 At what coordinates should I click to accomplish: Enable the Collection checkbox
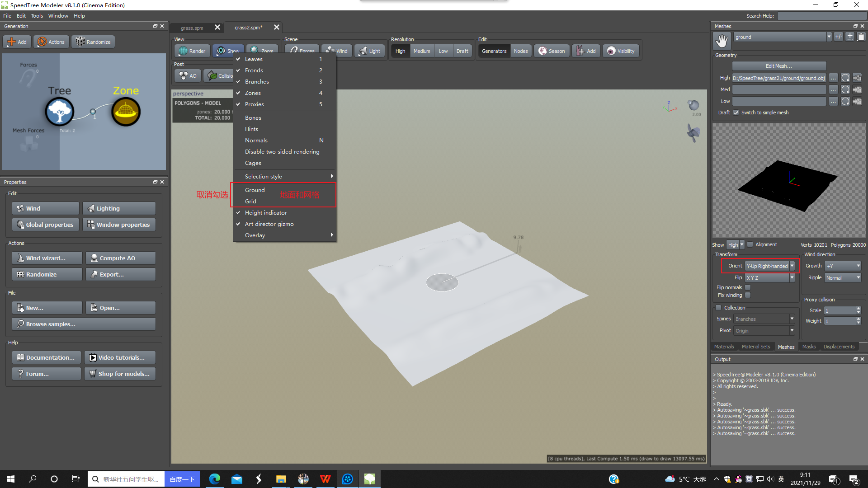(x=718, y=308)
